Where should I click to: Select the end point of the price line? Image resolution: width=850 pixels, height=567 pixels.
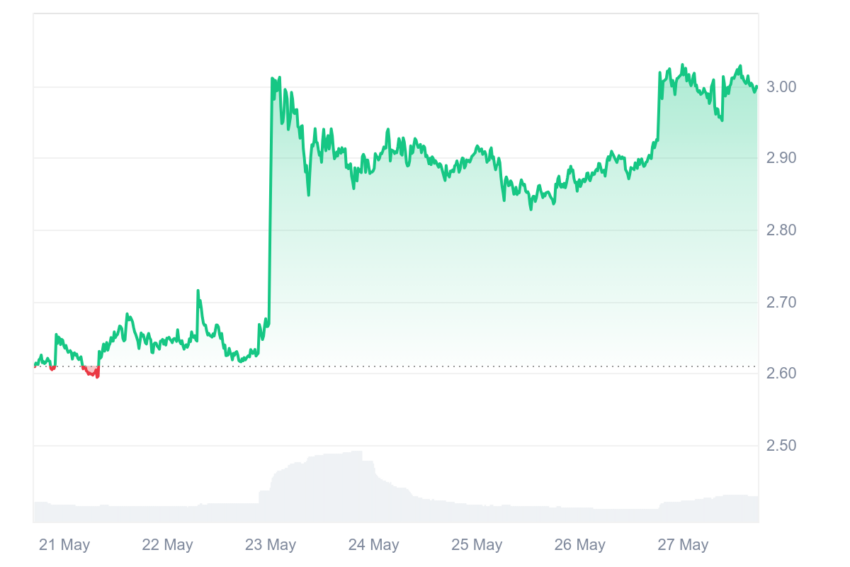coord(756,87)
